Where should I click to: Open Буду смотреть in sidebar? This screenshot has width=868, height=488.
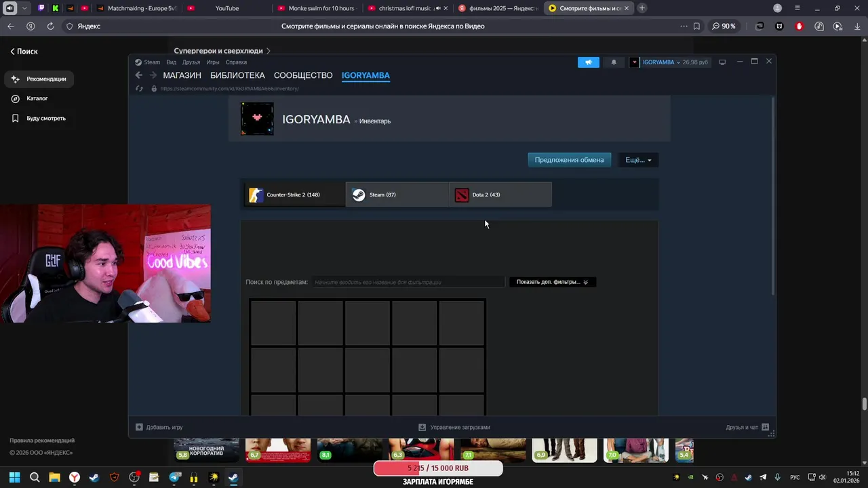[x=39, y=119]
